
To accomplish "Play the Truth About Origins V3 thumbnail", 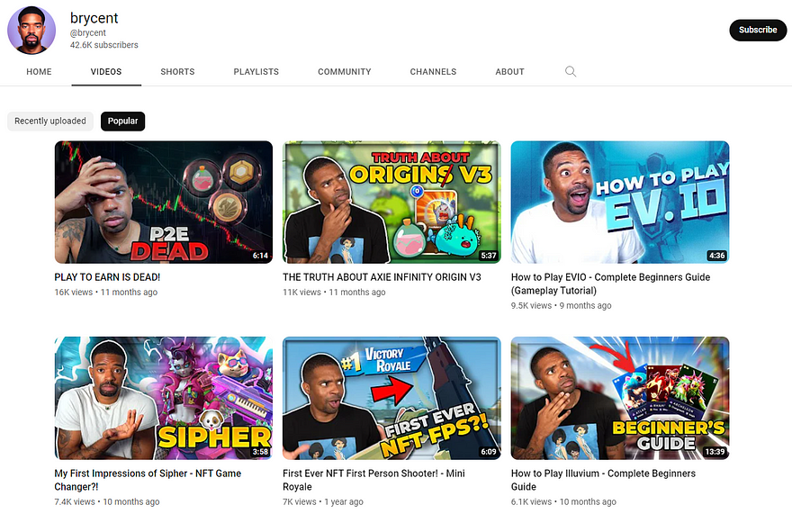I will tap(392, 203).
